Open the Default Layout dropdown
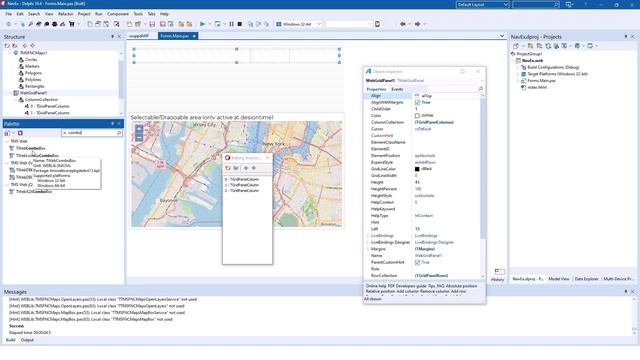Image resolution: width=640 pixels, height=360 pixels. (x=482, y=4)
